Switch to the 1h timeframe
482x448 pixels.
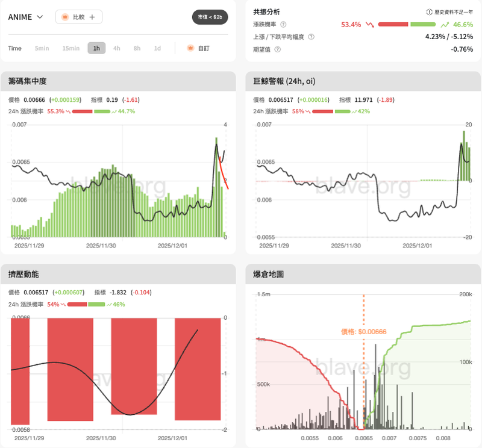coord(96,48)
